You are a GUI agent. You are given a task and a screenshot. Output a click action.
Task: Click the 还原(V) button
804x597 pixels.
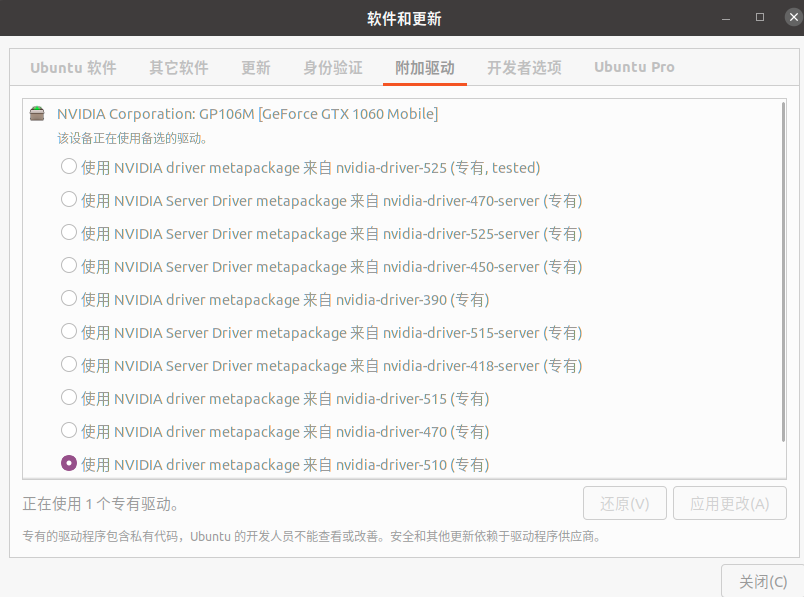click(625, 503)
